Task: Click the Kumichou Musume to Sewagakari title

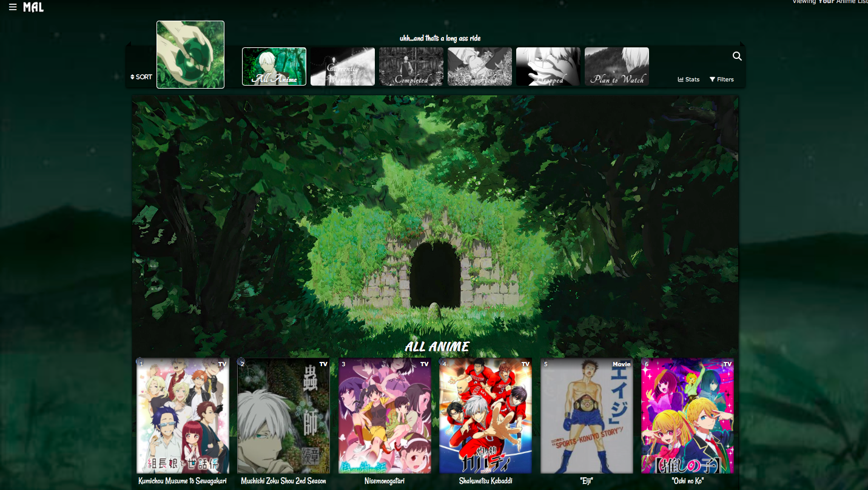Action: pos(183,481)
